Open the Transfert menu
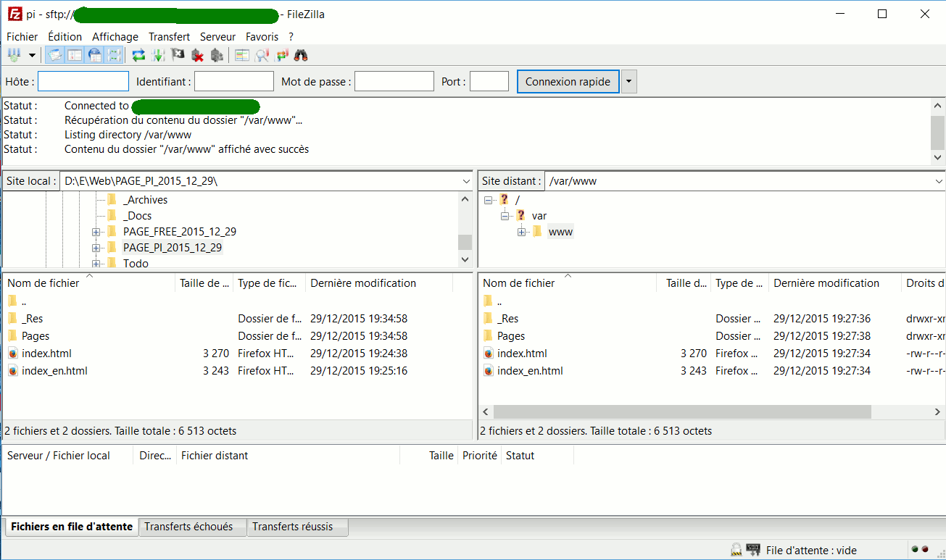946x560 pixels. coord(169,36)
